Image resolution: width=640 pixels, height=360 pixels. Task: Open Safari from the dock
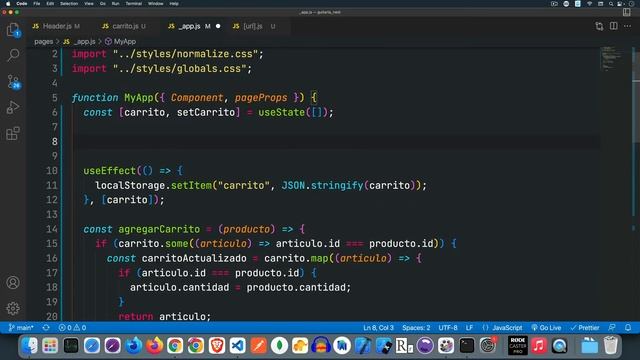coord(92,346)
